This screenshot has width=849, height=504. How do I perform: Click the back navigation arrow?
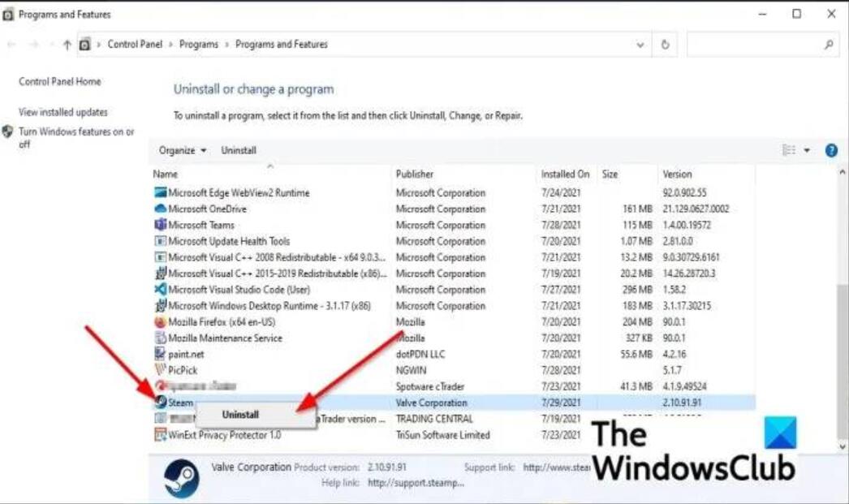pos(11,45)
